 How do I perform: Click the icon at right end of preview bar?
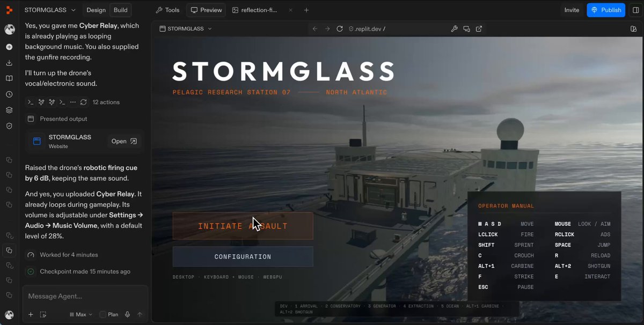pyautogui.click(x=634, y=29)
